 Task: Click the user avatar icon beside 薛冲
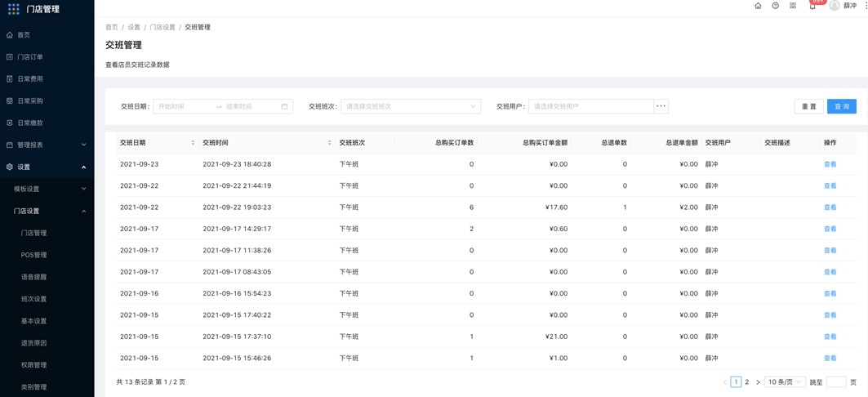pos(835,5)
